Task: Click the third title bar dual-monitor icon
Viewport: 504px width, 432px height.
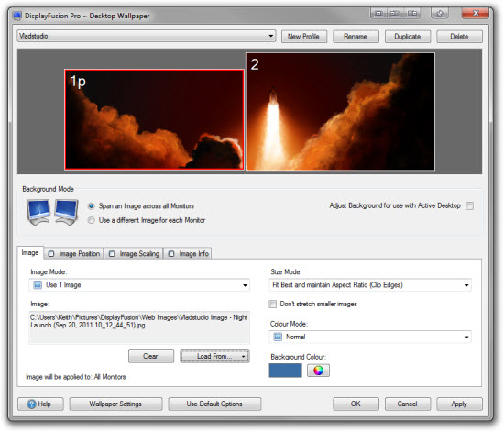Action: (x=412, y=14)
